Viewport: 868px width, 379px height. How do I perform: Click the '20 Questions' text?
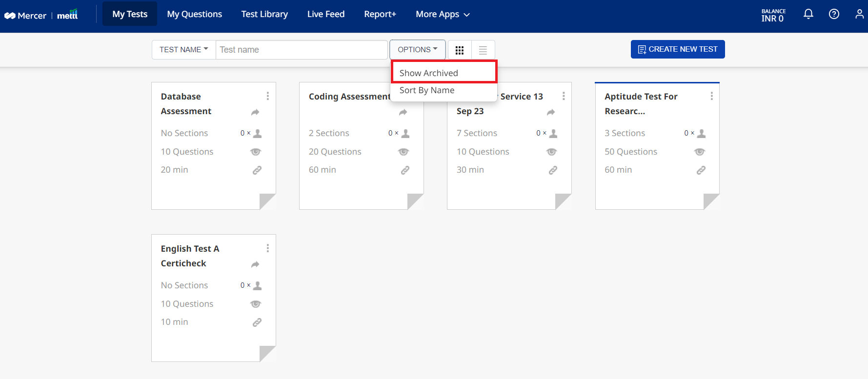click(335, 152)
